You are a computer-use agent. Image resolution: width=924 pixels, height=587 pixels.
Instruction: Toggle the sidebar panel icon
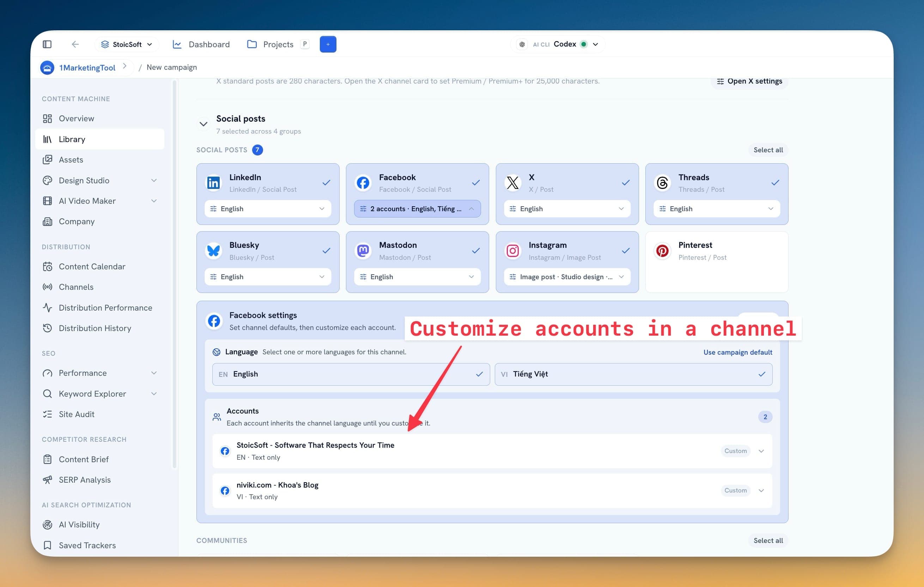[47, 44]
